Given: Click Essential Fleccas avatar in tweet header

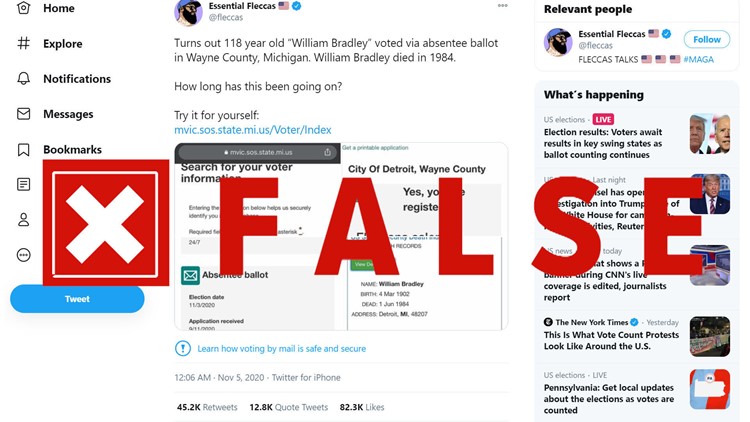Looking at the screenshot, I should pyautogui.click(x=188, y=12).
